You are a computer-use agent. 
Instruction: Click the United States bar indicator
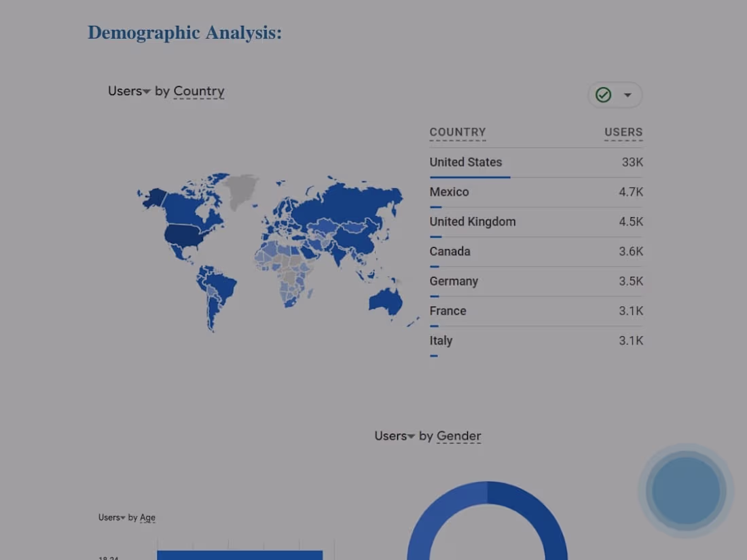pos(470,177)
